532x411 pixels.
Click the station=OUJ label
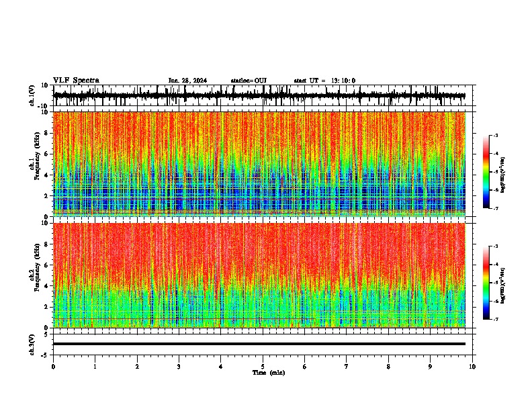click(249, 81)
